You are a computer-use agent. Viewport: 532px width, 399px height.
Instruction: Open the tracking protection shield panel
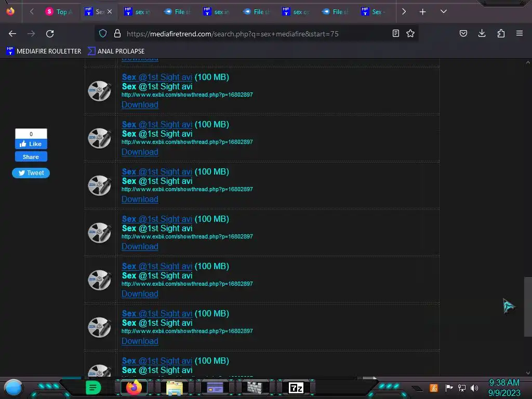(103, 34)
